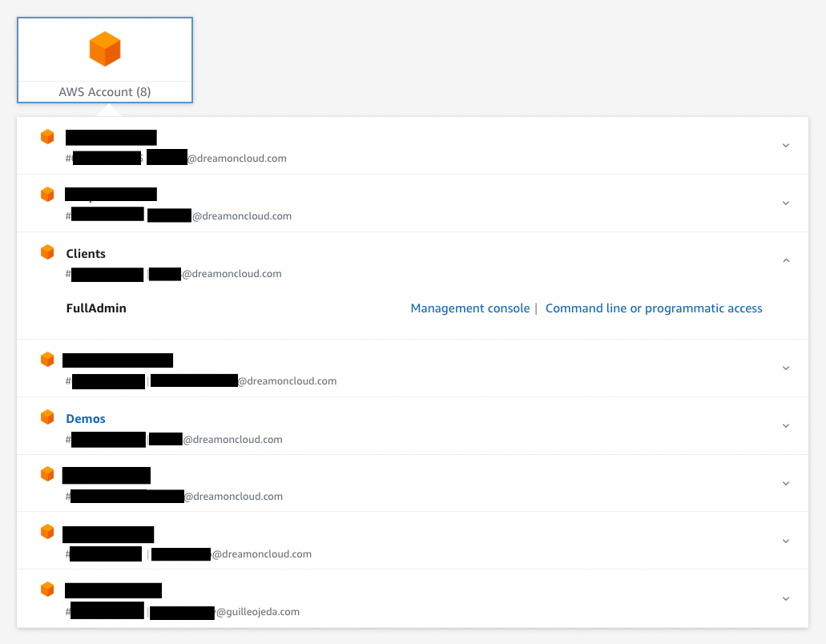Select the AWS Account (8) tile label

tap(105, 91)
